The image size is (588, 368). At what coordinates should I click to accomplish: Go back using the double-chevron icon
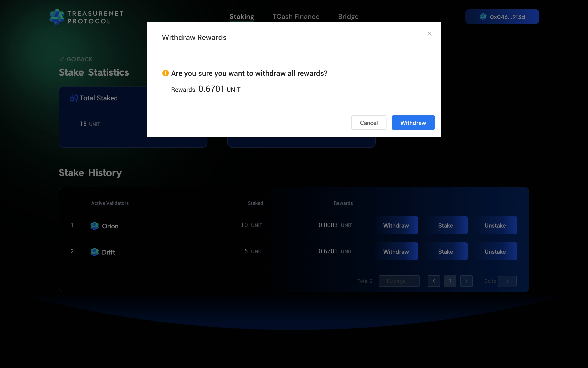[62, 59]
